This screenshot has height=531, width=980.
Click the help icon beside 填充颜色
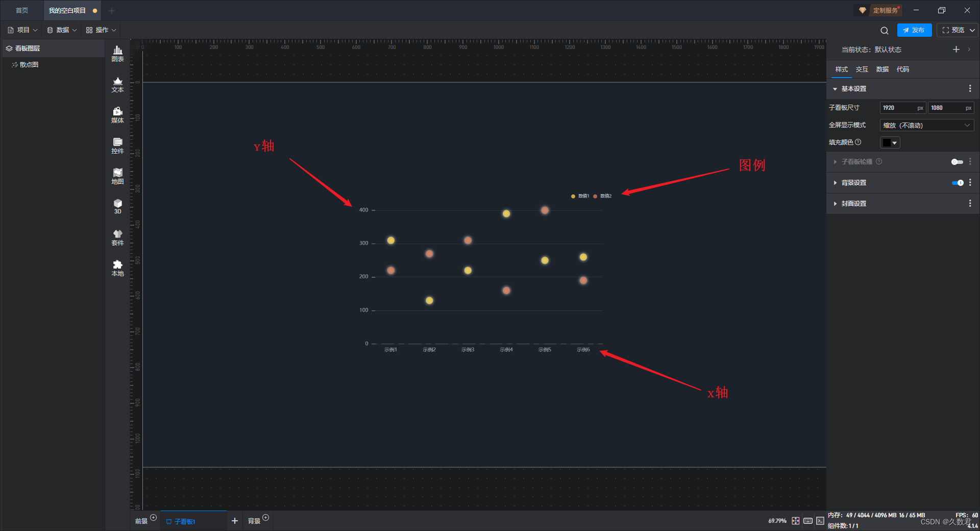(x=858, y=142)
